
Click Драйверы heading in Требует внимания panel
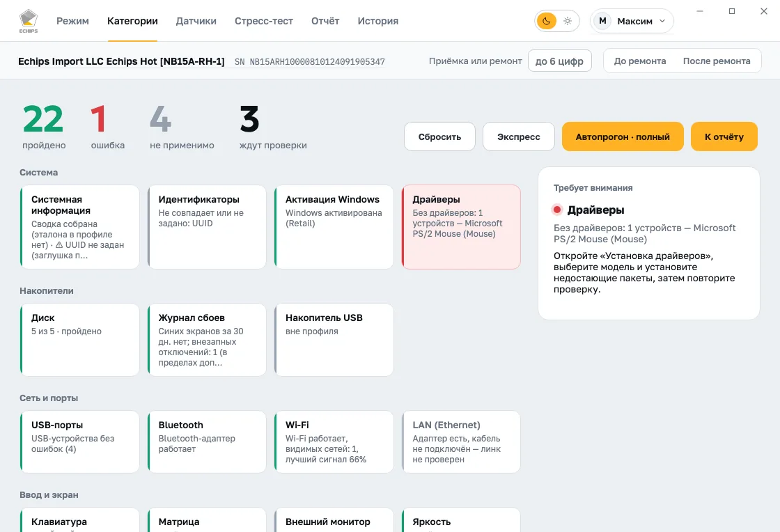(x=595, y=210)
